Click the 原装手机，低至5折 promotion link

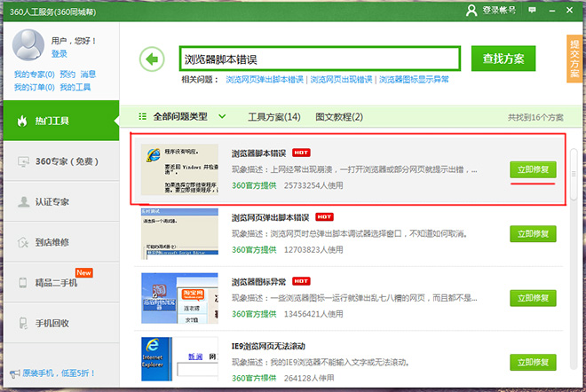59,373
